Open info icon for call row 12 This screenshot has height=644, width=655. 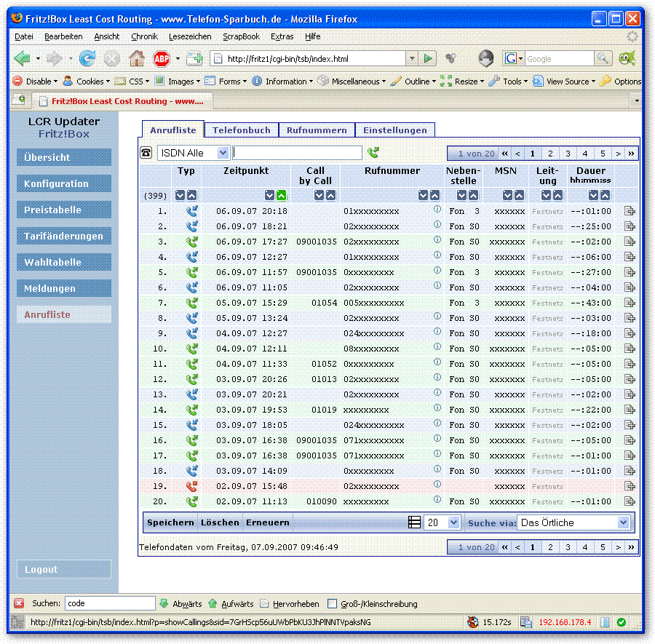[x=437, y=377]
